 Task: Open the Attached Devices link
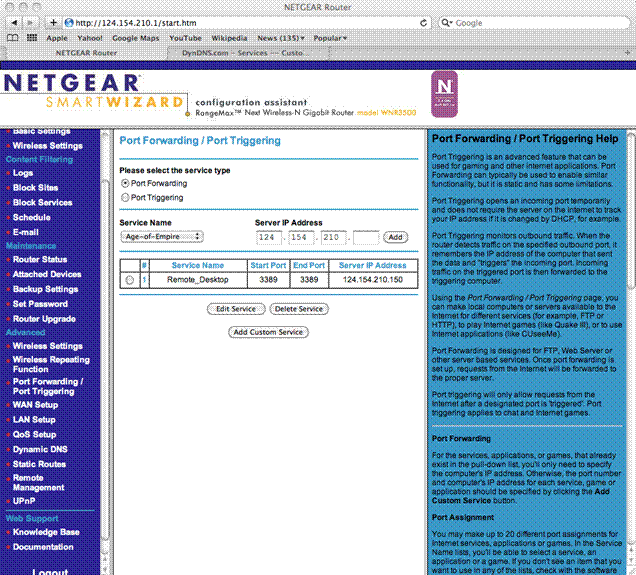click(x=47, y=274)
